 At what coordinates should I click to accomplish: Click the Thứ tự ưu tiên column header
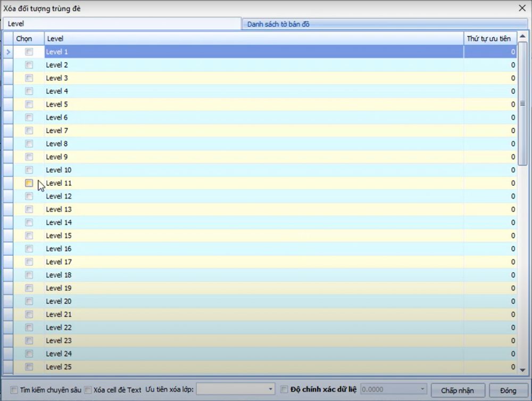(488, 39)
